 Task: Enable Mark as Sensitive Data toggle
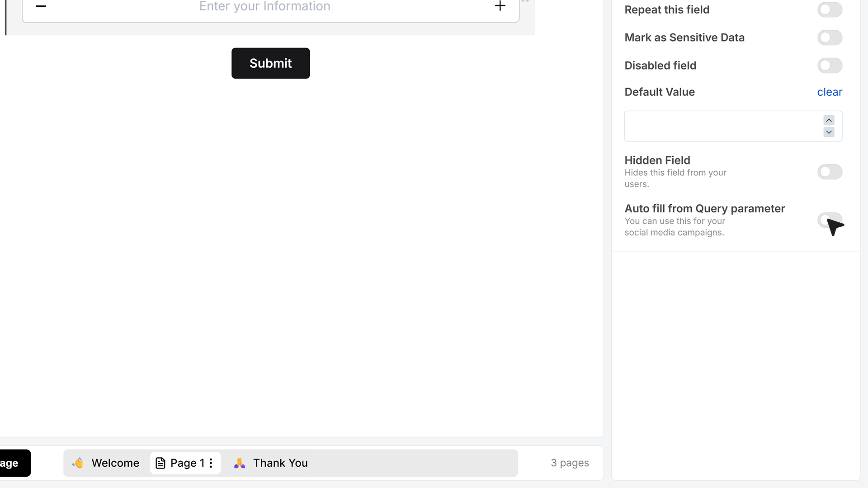tap(830, 38)
